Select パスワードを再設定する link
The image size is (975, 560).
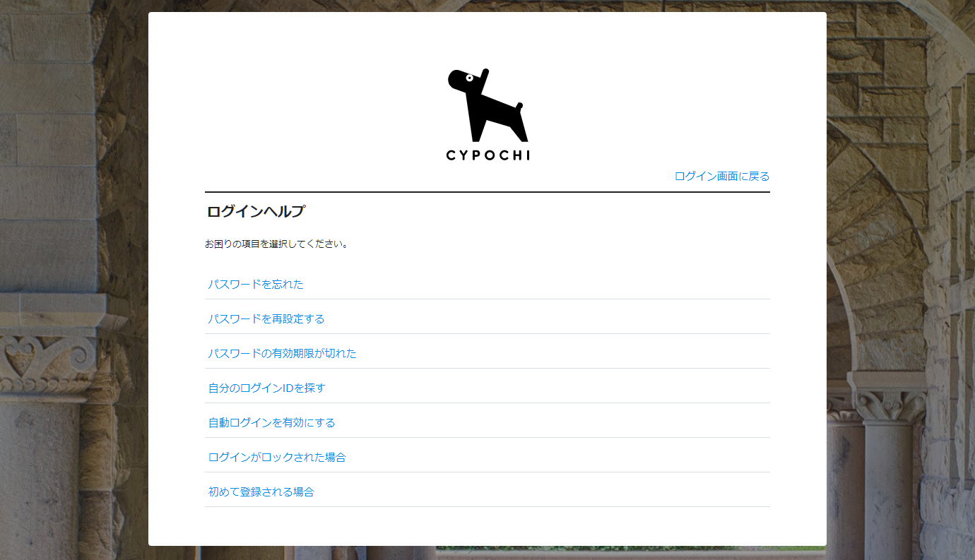click(266, 319)
